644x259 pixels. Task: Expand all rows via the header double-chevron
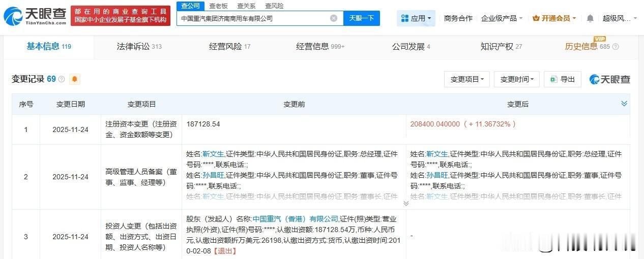[x=624, y=104]
